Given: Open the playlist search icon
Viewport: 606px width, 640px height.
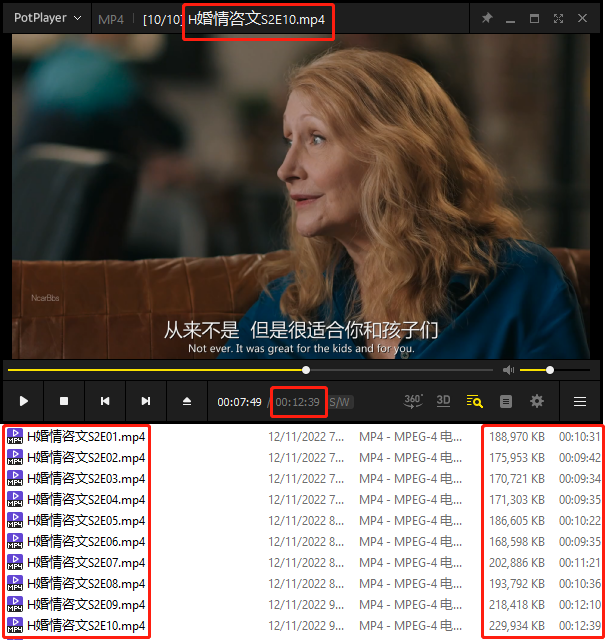Looking at the screenshot, I should coord(475,401).
